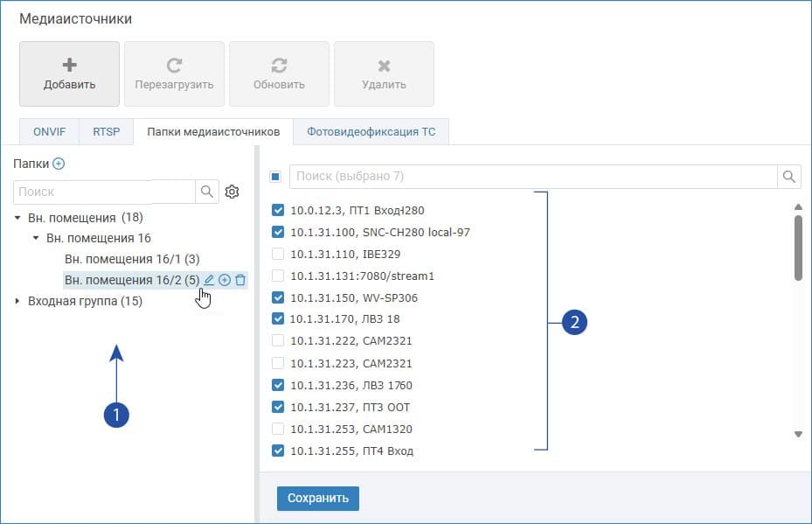Screen dimensions: 812x524
Task: Collapse the Вн. помещения 16 subfolder
Action: coord(36,238)
